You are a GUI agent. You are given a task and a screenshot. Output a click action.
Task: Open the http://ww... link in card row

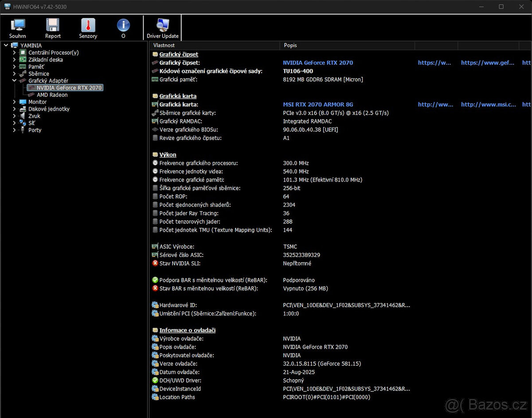(x=436, y=104)
